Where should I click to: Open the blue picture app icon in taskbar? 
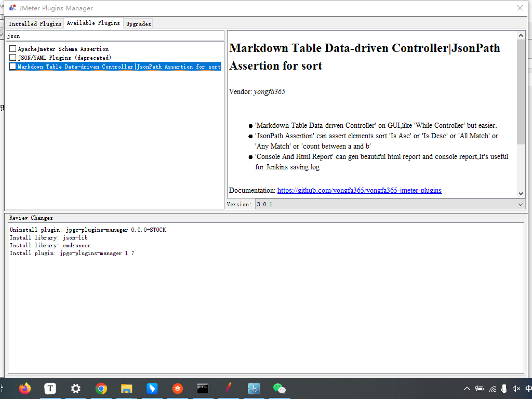[x=254, y=389]
